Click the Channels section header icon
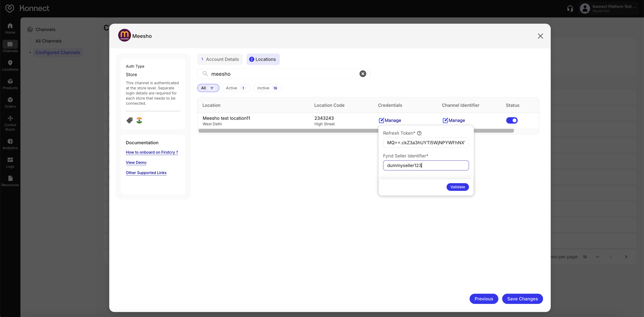The image size is (644, 317). [x=30, y=30]
